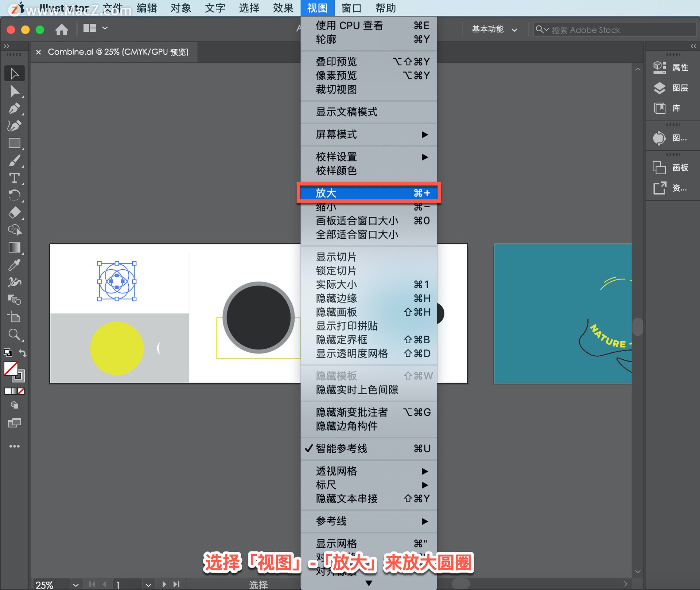
Task: Select the Eraser tool
Action: tap(14, 212)
